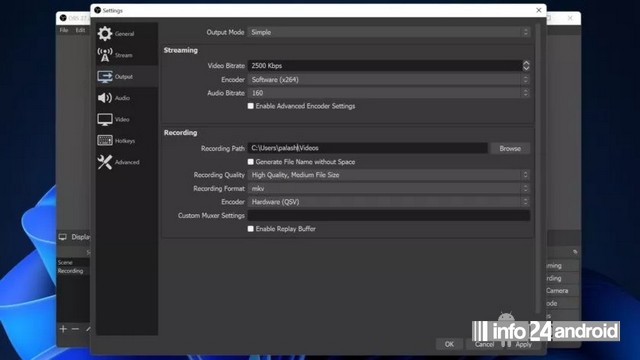Click the Browse button for recording path
Screen dimensions: 640x360
pyautogui.click(x=510, y=149)
